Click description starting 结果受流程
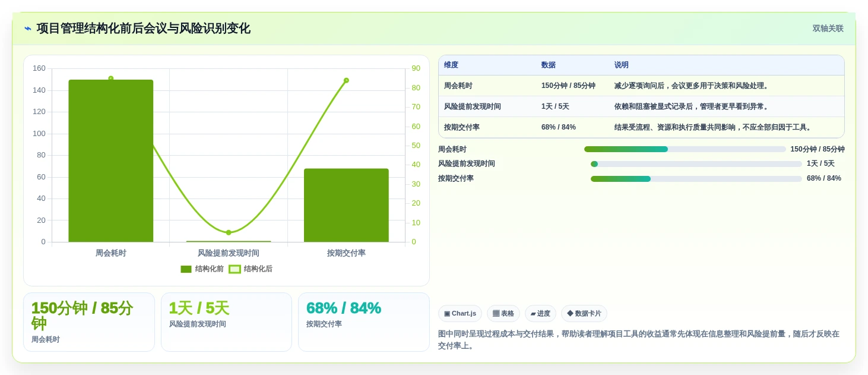Image resolution: width=868 pixels, height=375 pixels. click(714, 127)
